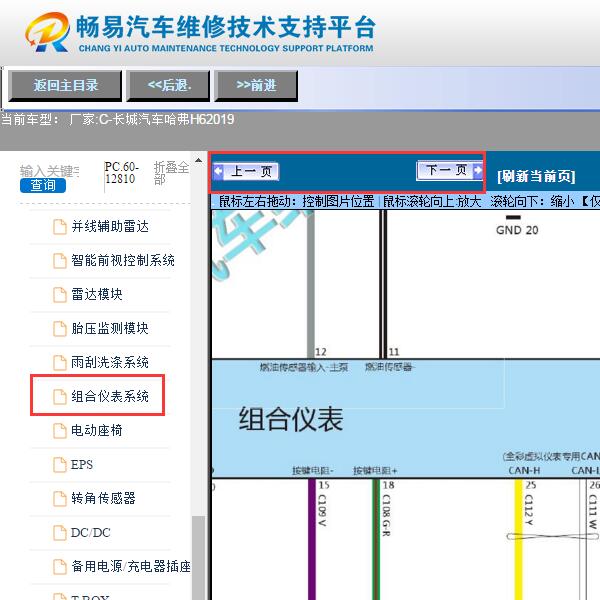Select the 胎压监测模块 item

click(110, 328)
